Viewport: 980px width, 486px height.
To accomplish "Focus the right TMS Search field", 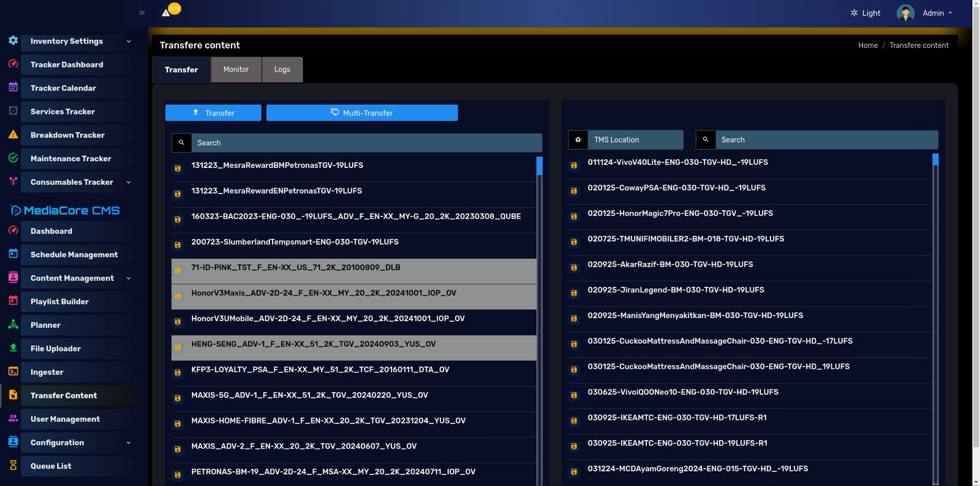I will click(x=827, y=140).
